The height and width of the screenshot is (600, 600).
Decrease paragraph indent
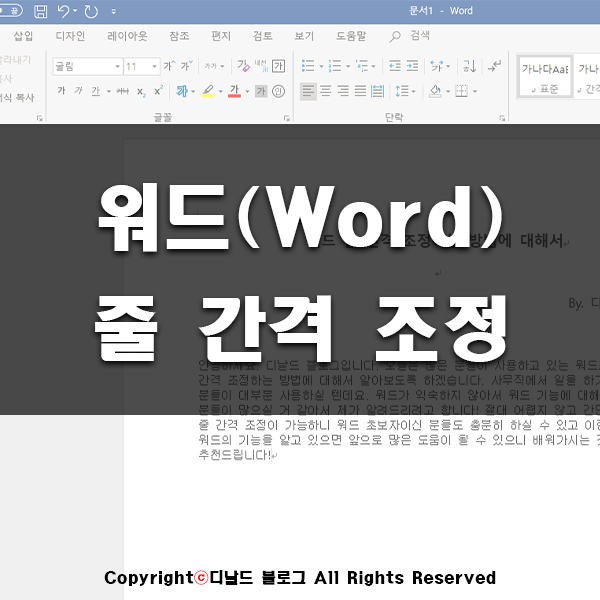(x=395, y=66)
